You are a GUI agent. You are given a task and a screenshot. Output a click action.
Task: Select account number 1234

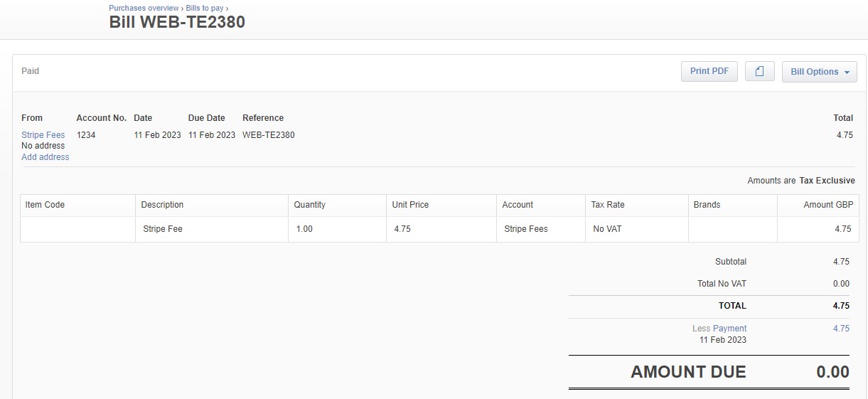point(86,135)
